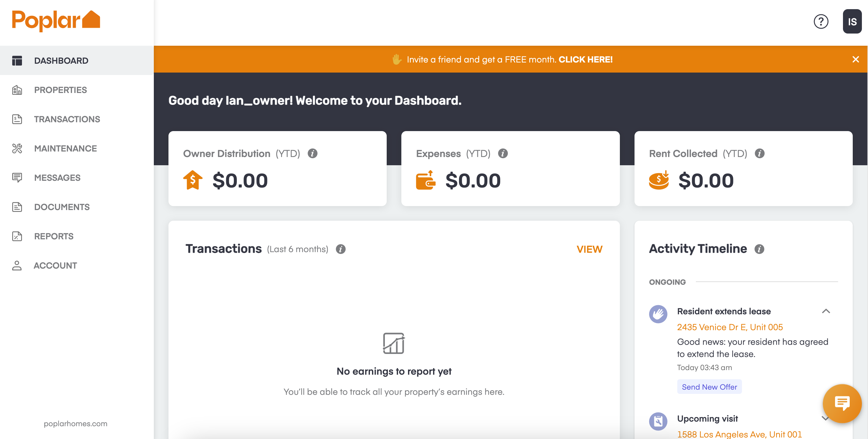Image resolution: width=868 pixels, height=439 pixels.
Task: Click Rent Collected info icon
Action: (x=759, y=154)
